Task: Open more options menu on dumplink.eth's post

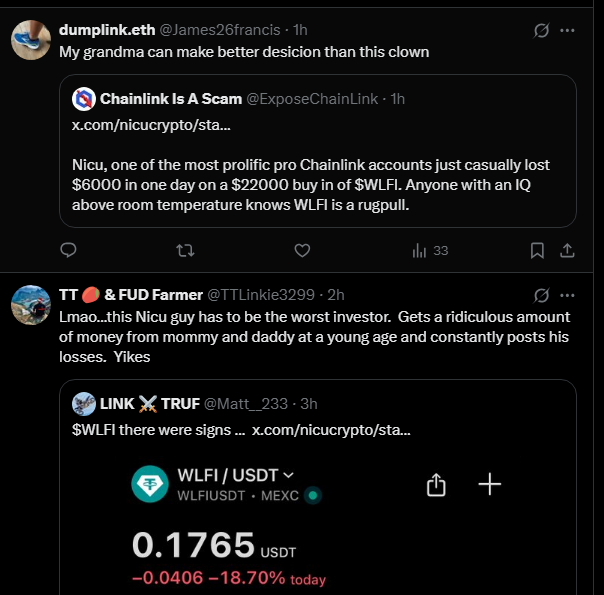Action: pyautogui.click(x=567, y=31)
